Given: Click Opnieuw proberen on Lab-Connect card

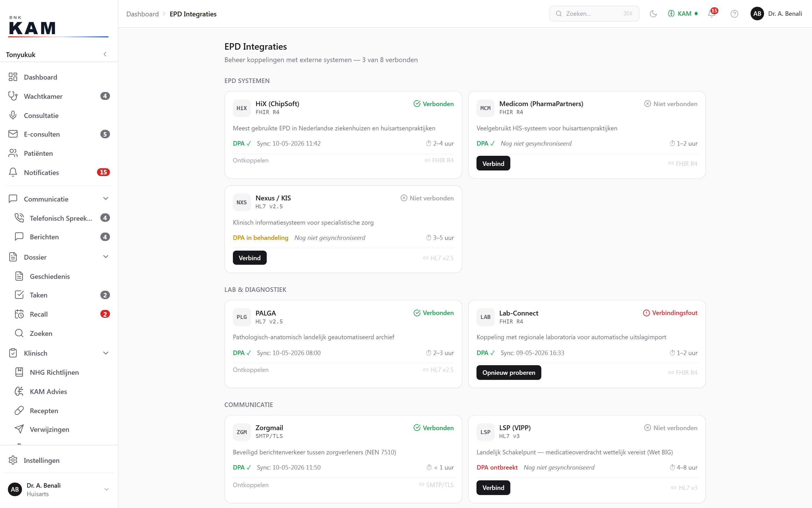Looking at the screenshot, I should (x=509, y=373).
